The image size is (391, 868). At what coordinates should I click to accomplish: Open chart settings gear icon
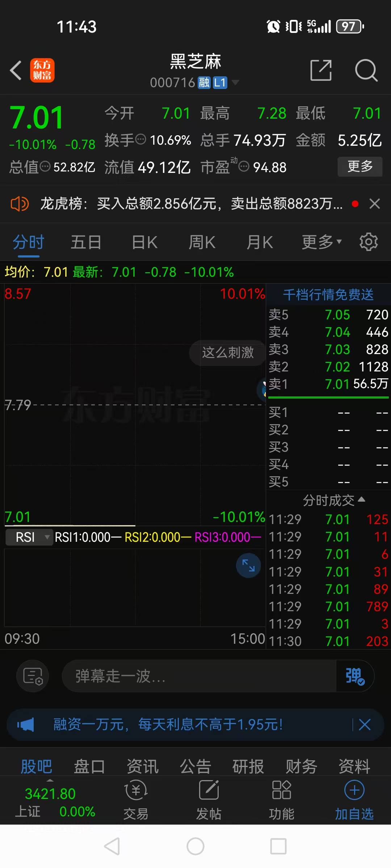pyautogui.click(x=369, y=242)
